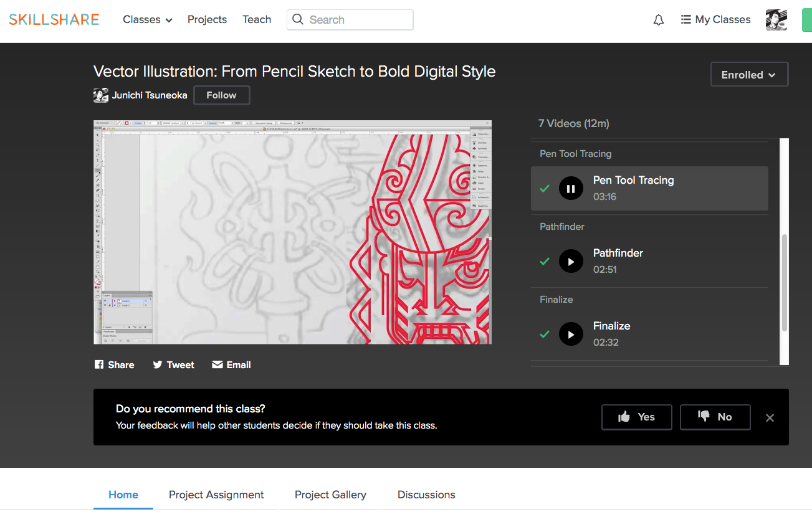This screenshot has width=812, height=527.
Task: Click the Skillshare logo
Action: click(54, 19)
